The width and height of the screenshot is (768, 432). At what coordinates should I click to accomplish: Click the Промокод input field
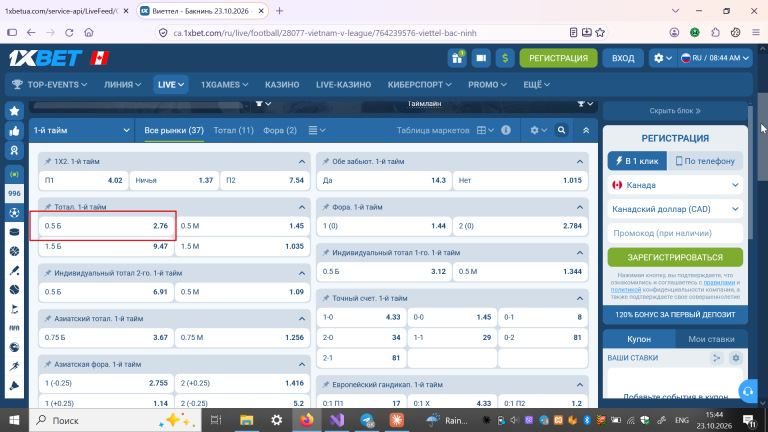coord(675,233)
